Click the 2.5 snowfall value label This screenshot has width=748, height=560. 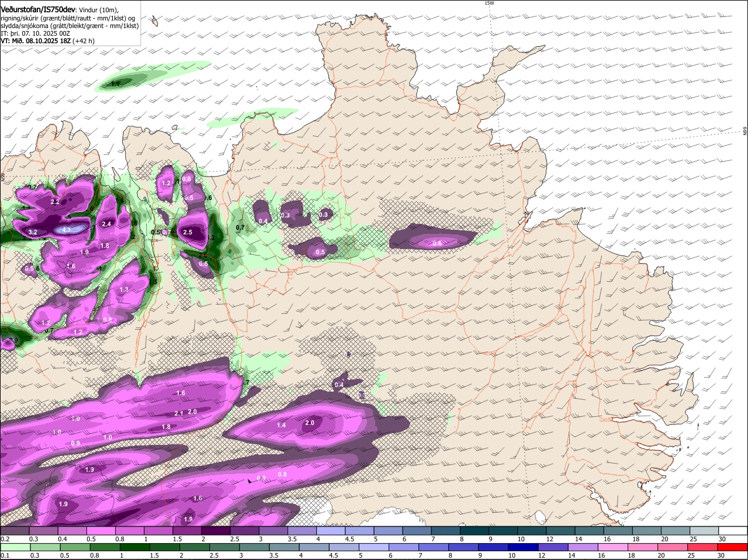(x=188, y=232)
